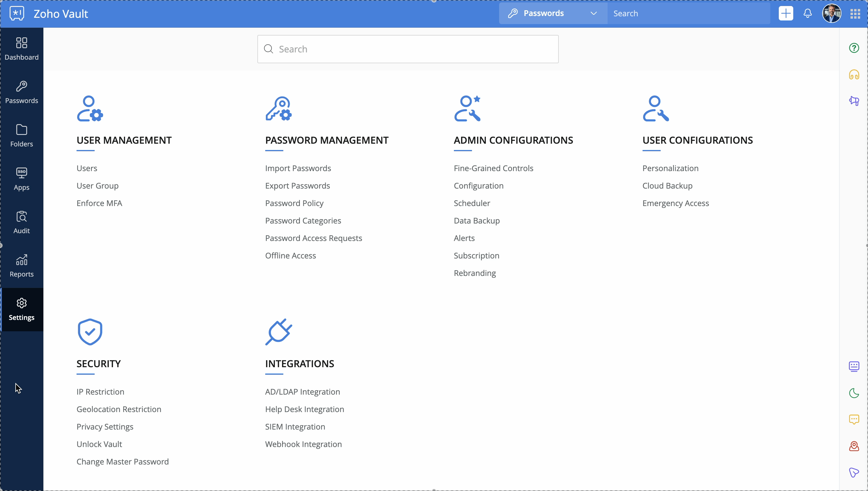868x491 pixels.
Task: Open Password Policy settings
Action: (x=294, y=203)
